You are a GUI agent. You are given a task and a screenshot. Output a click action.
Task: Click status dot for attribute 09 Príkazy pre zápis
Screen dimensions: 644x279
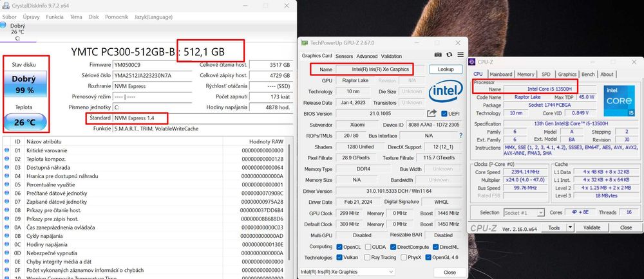[x=6, y=219]
